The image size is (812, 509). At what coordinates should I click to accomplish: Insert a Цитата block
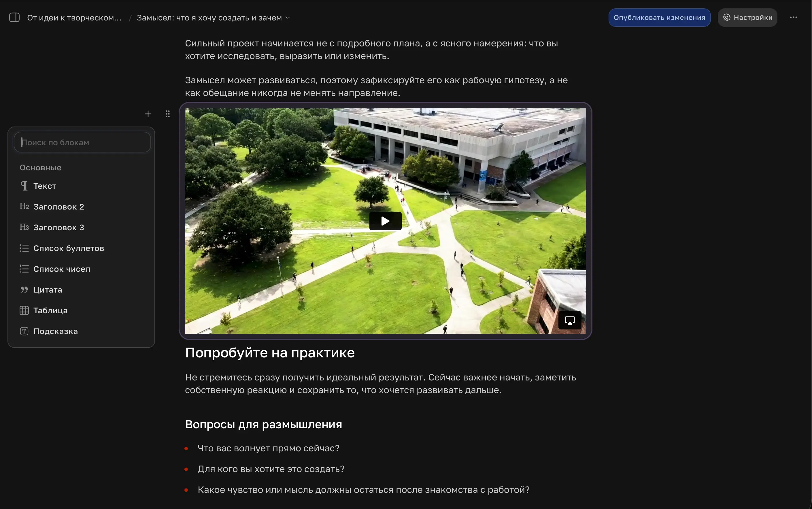click(81, 290)
